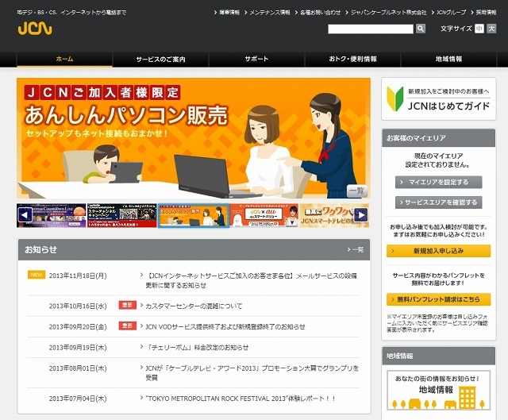Screen dimensions: 508x420
Task: Open JCN VODサービス提供終了 notice
Action: pyautogui.click(x=225, y=326)
